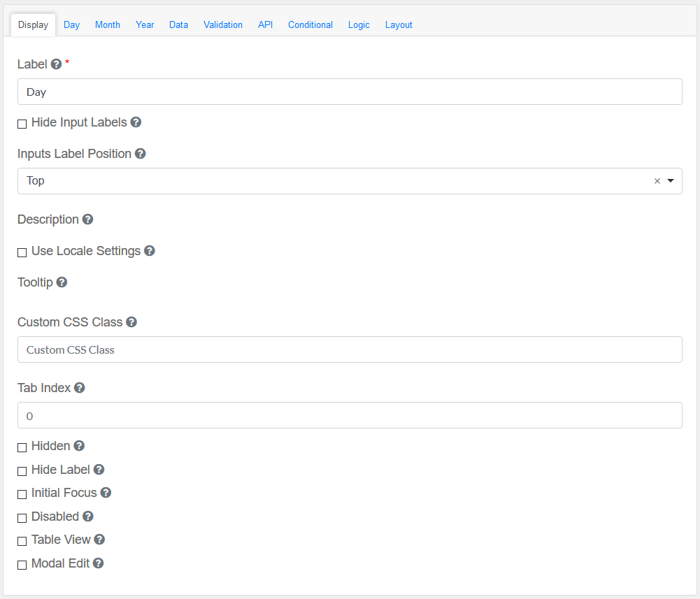This screenshot has height=599, width=700.
Task: Click the Label text field
Action: pos(350,92)
